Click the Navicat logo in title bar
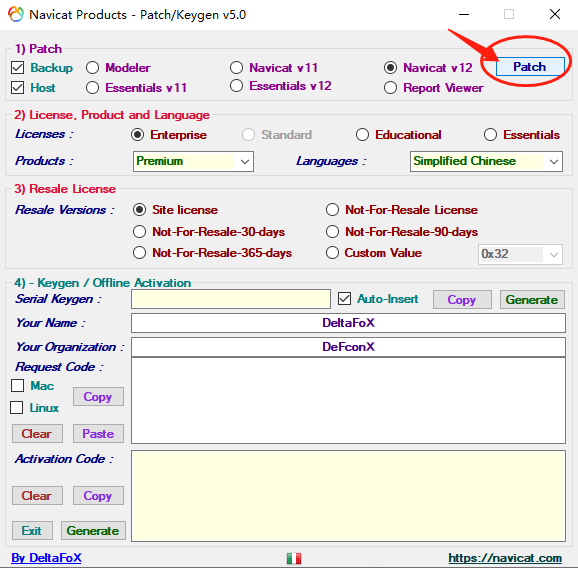This screenshot has width=578, height=568. tap(16, 14)
